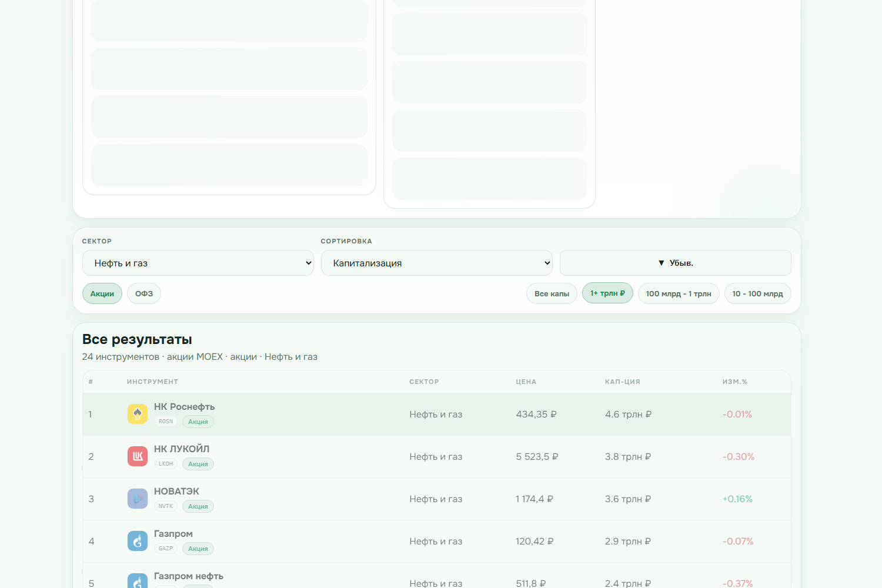Select the 10 - 100 млрд filter
Viewport: 882px width, 588px height.
(758, 293)
